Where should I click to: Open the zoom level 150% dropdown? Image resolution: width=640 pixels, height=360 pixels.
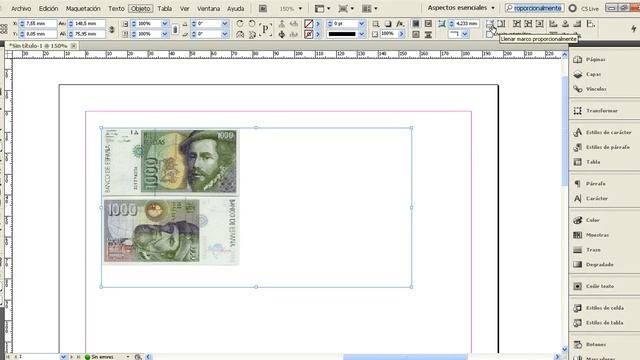300,9
